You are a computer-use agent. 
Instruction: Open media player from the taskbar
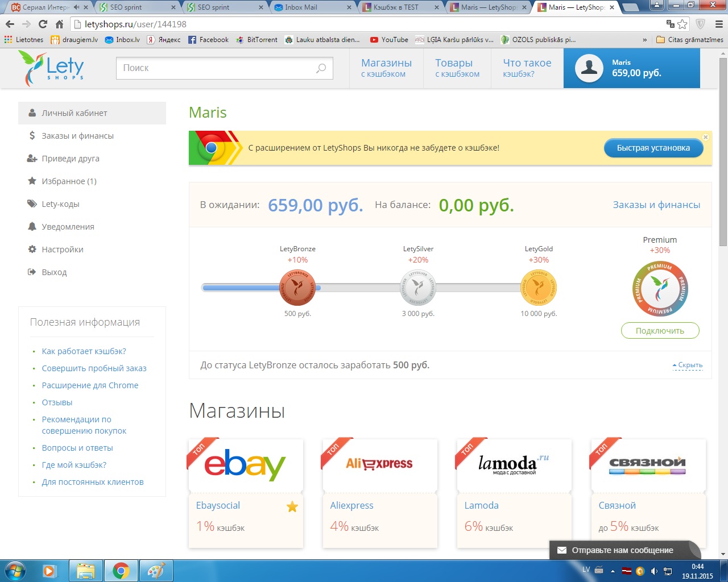click(x=50, y=571)
